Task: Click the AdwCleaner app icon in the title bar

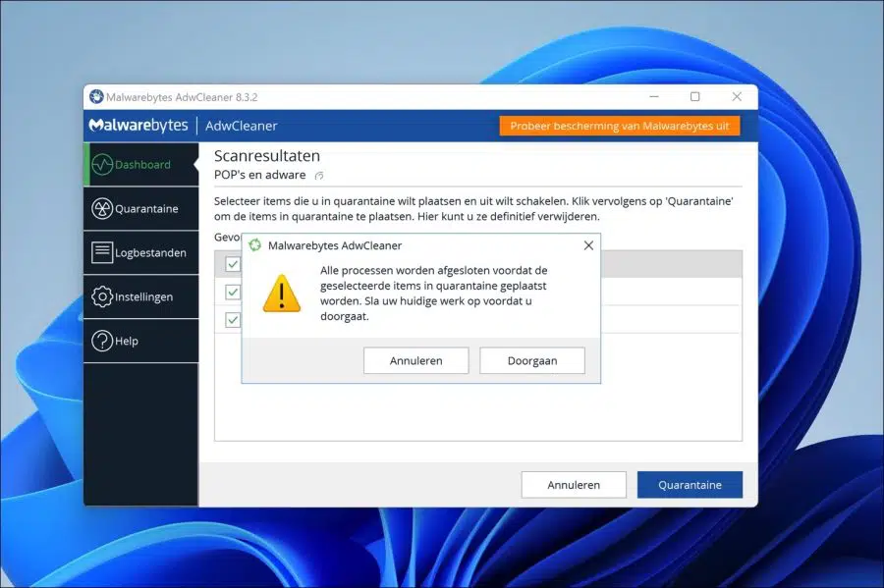Action: pos(96,97)
